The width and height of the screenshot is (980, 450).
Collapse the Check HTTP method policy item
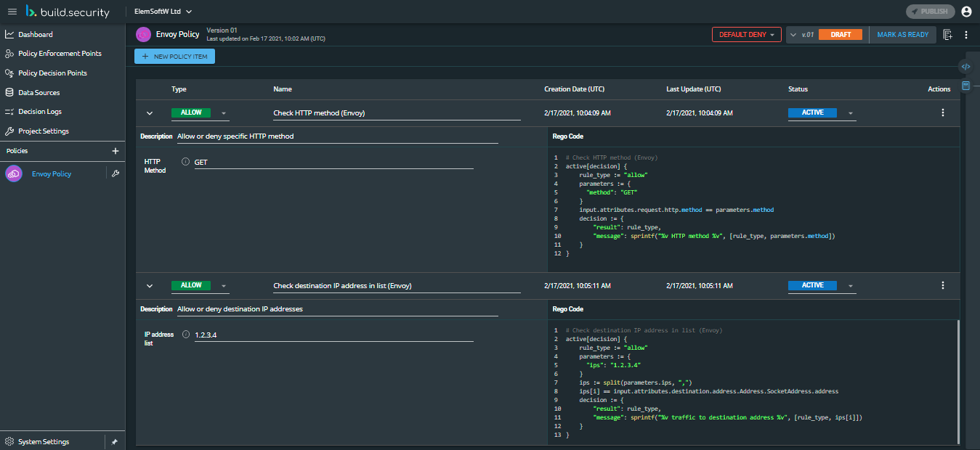click(x=150, y=113)
